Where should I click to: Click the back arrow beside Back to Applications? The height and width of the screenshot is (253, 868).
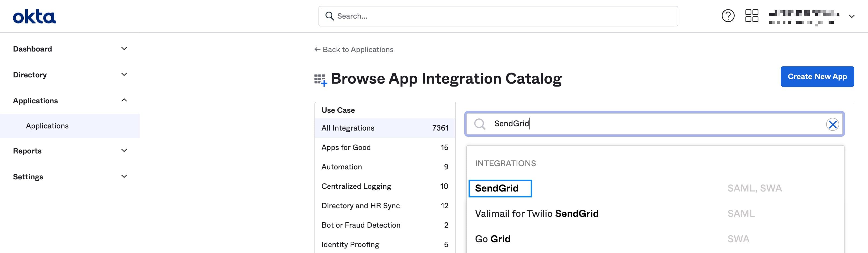click(317, 49)
